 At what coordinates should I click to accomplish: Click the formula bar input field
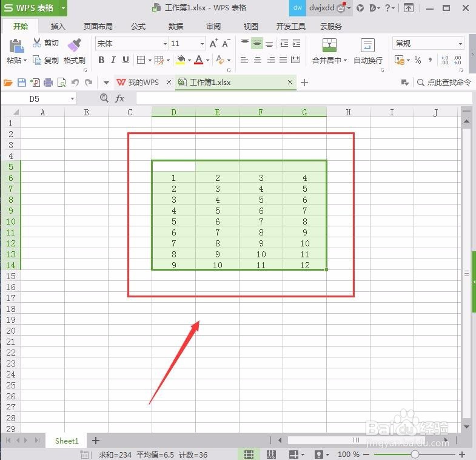click(x=304, y=98)
